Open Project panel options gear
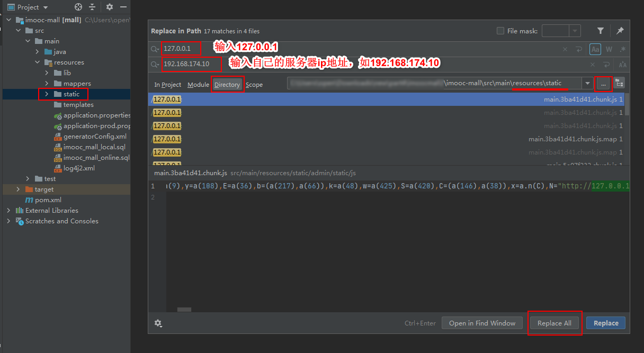This screenshot has height=353, width=644. pyautogui.click(x=110, y=7)
